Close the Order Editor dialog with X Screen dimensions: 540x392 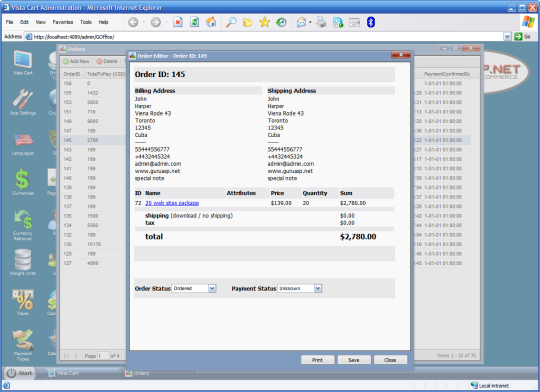tap(401, 55)
